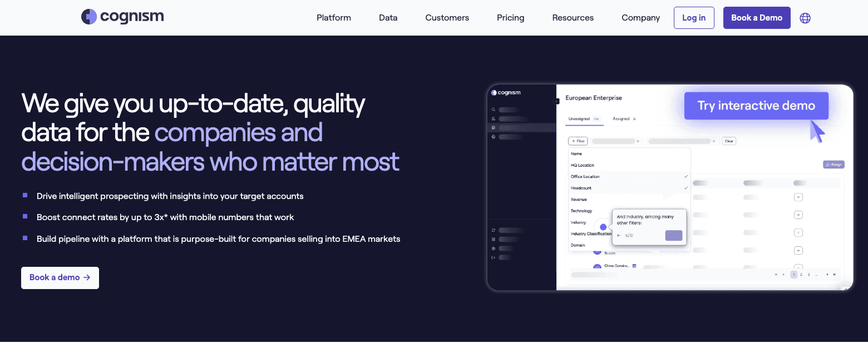Open the + Filter dropdown
Image resolution: width=868 pixels, height=343 pixels.
point(578,141)
